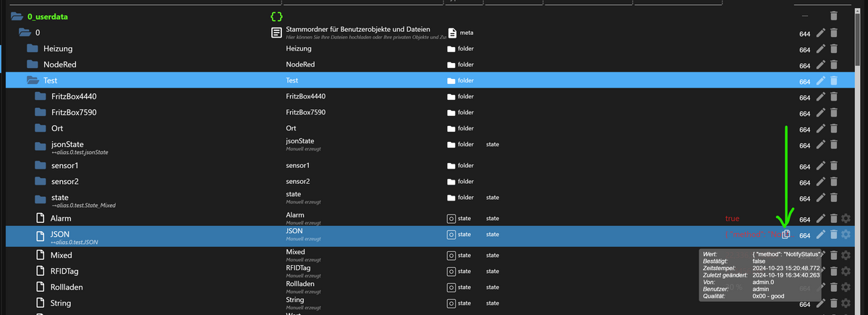868x315 pixels.
Task: Expand the NodeRed folder
Action: [x=32, y=64]
